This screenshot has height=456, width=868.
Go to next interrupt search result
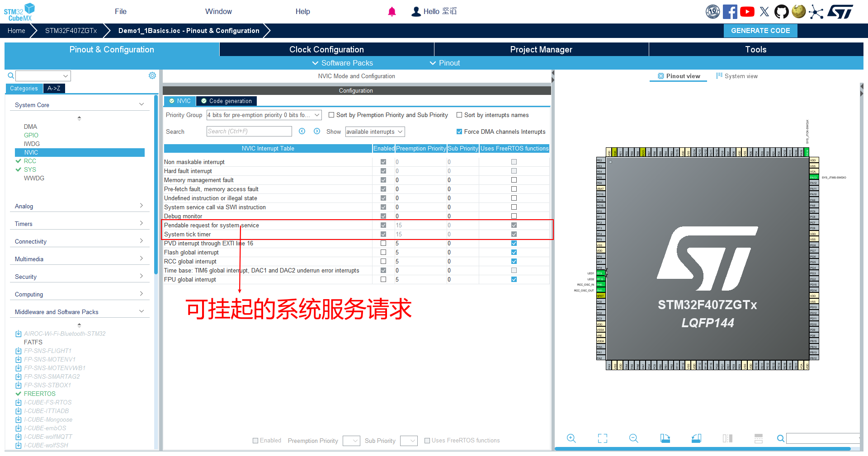(x=317, y=131)
